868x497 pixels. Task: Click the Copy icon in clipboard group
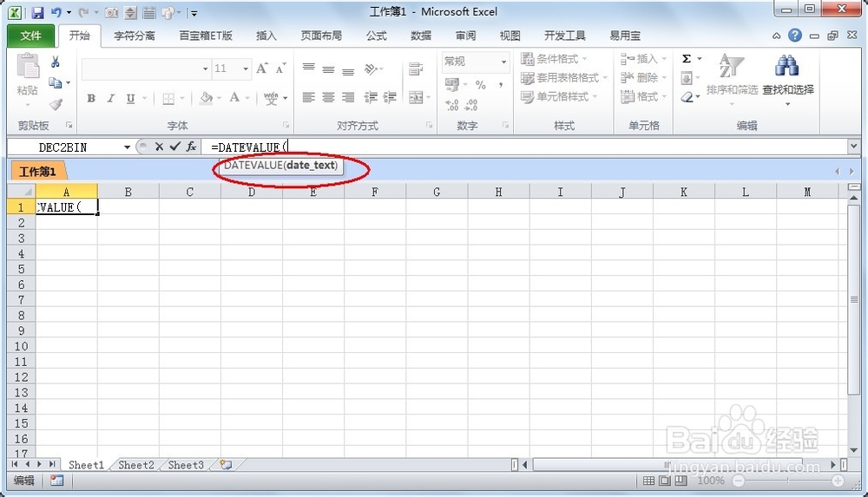55,82
